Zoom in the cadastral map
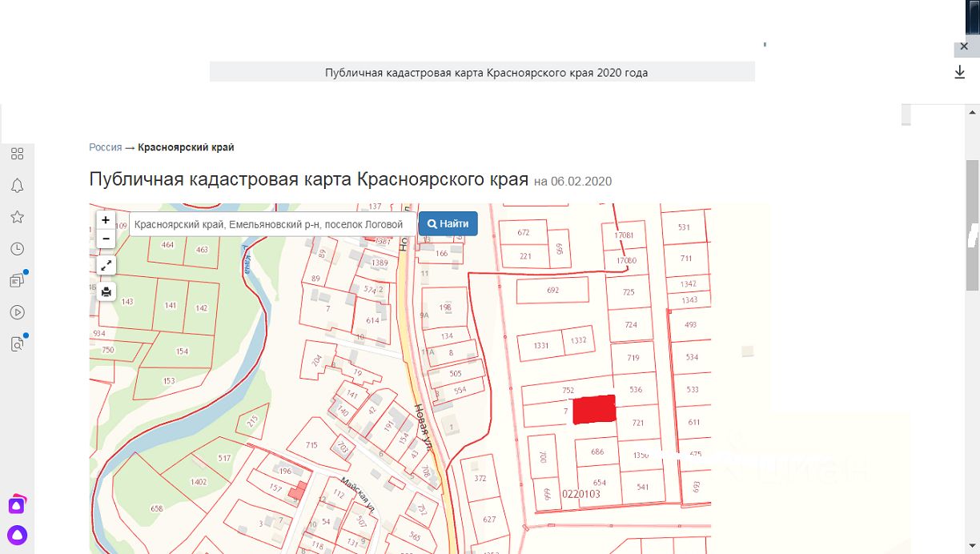980x554 pixels. pos(106,220)
